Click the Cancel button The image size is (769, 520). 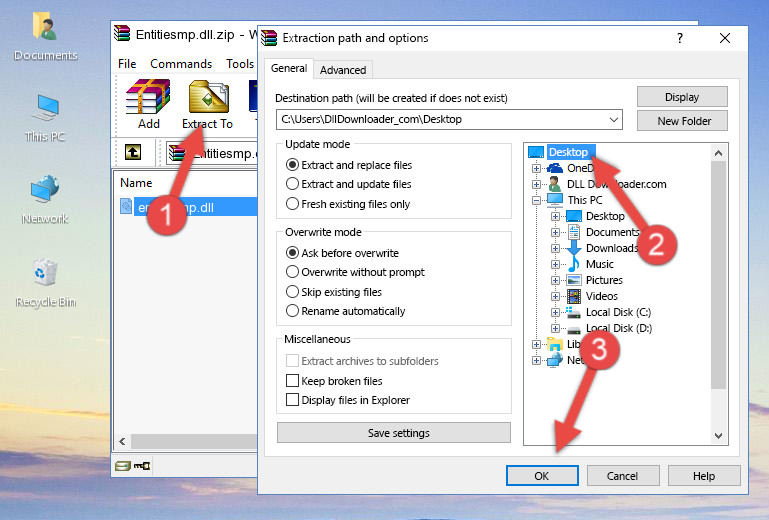click(x=622, y=476)
